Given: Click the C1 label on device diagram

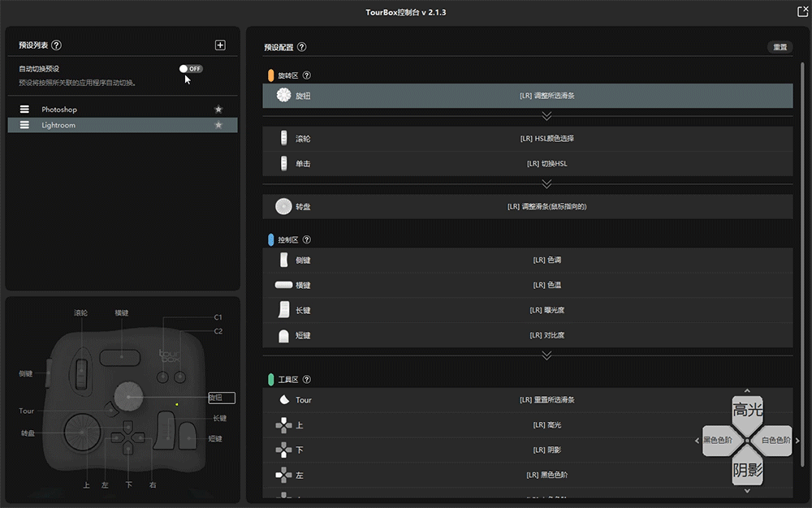Looking at the screenshot, I should coord(218,317).
